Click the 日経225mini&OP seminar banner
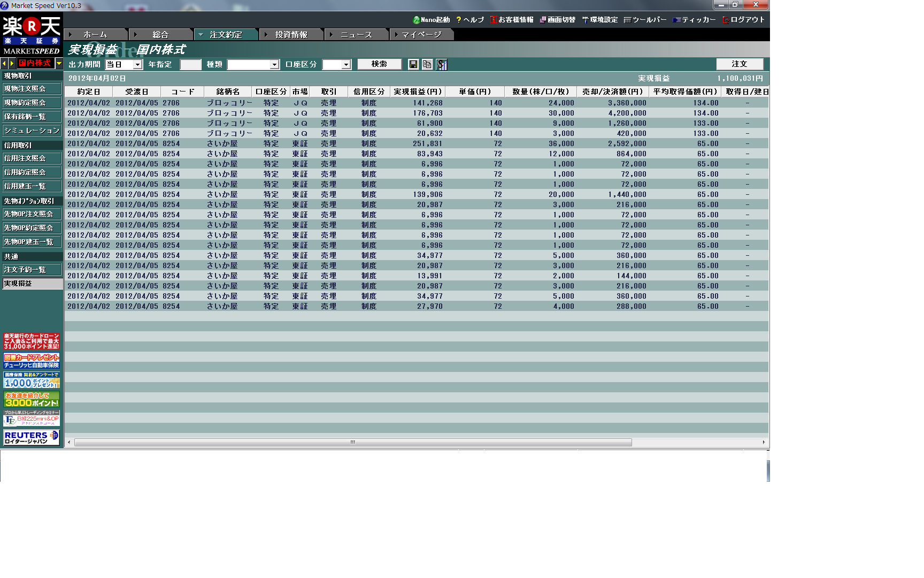Screen dimensions: 924x578 32,418
